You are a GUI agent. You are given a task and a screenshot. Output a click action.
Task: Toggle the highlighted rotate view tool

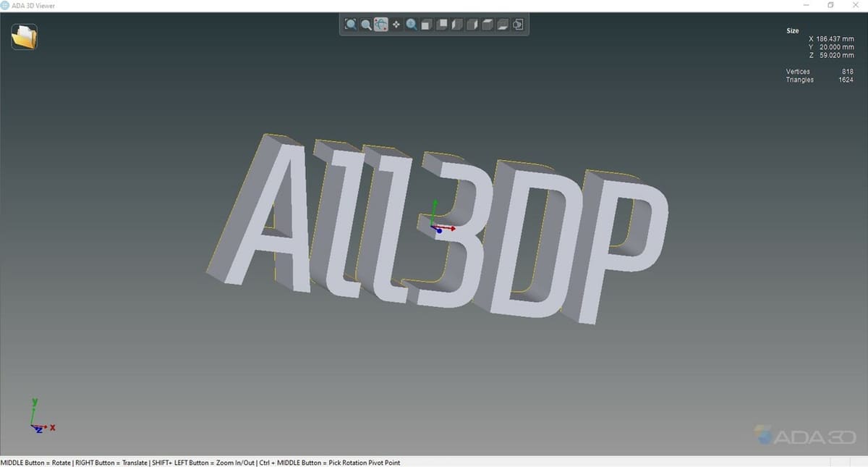point(381,25)
